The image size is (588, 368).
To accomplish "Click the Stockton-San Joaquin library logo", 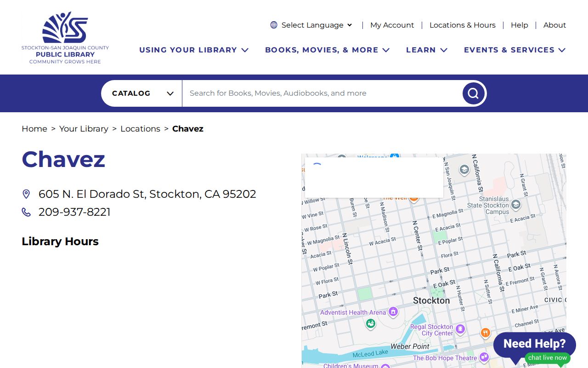I will [x=65, y=38].
